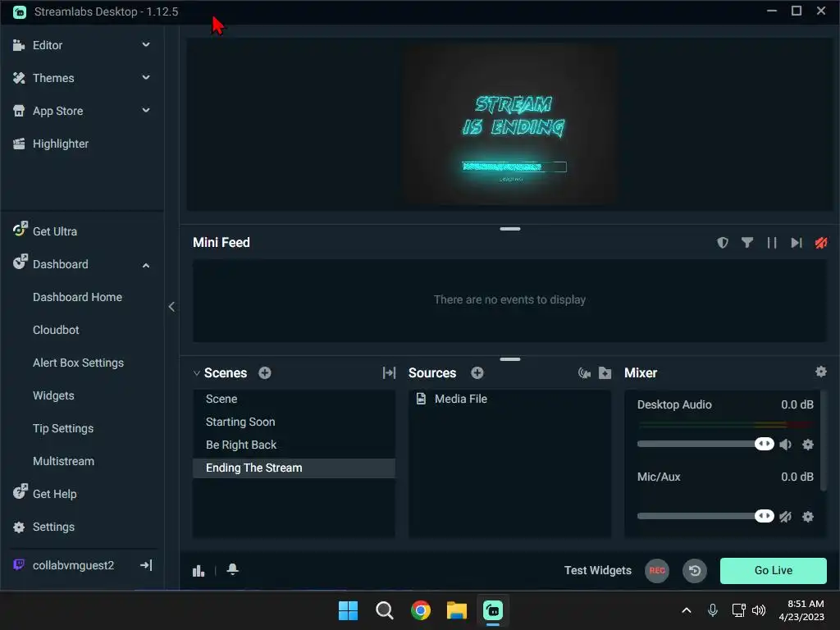The image size is (840, 630).
Task: Start recording with REC button
Action: point(657,571)
